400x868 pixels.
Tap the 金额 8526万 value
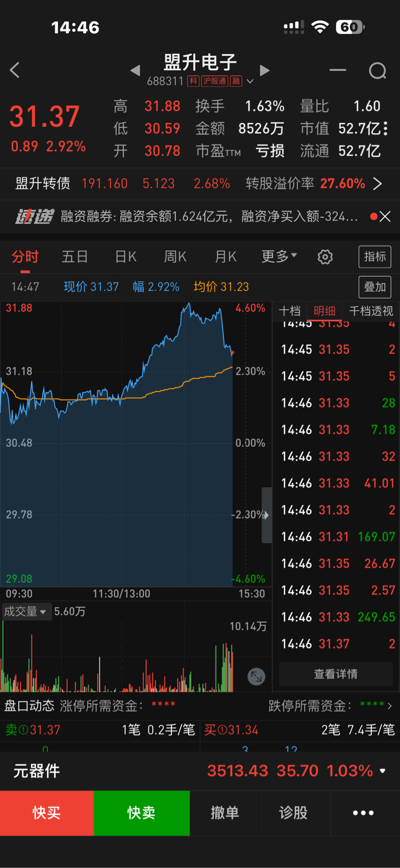click(261, 128)
